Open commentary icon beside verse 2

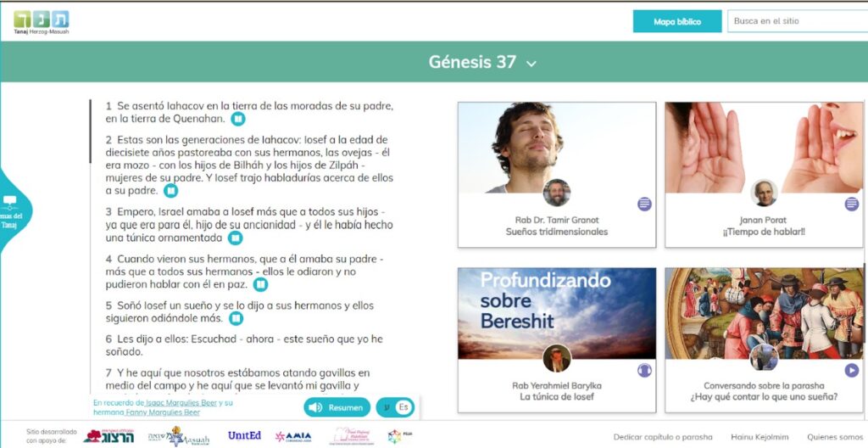pyautogui.click(x=171, y=191)
